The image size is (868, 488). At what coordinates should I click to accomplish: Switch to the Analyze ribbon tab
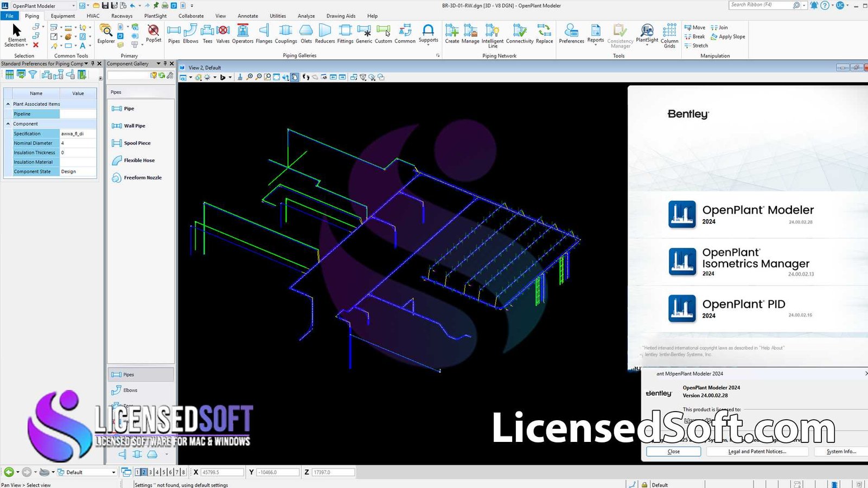(x=306, y=16)
